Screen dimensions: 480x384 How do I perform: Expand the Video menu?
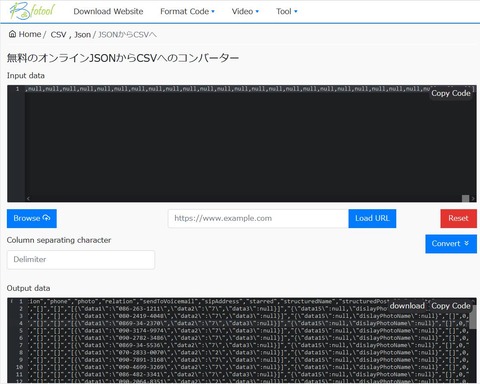[x=245, y=11]
